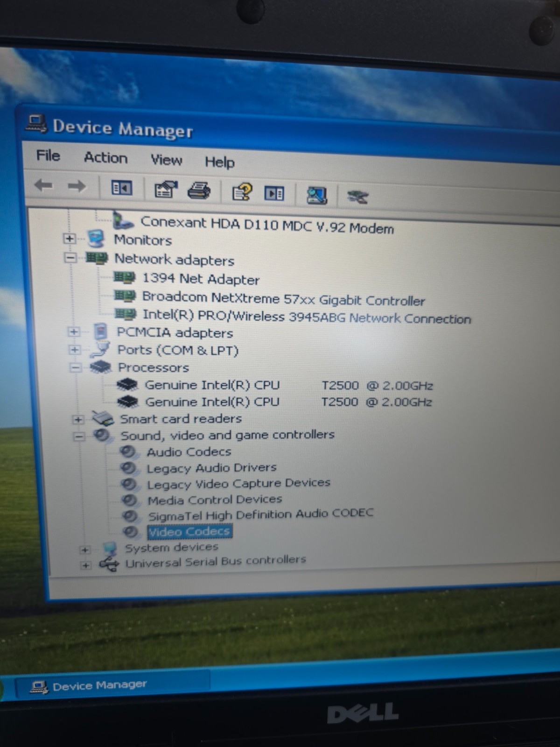Click the Universal Serial Bus controllers icon

[x=109, y=564]
